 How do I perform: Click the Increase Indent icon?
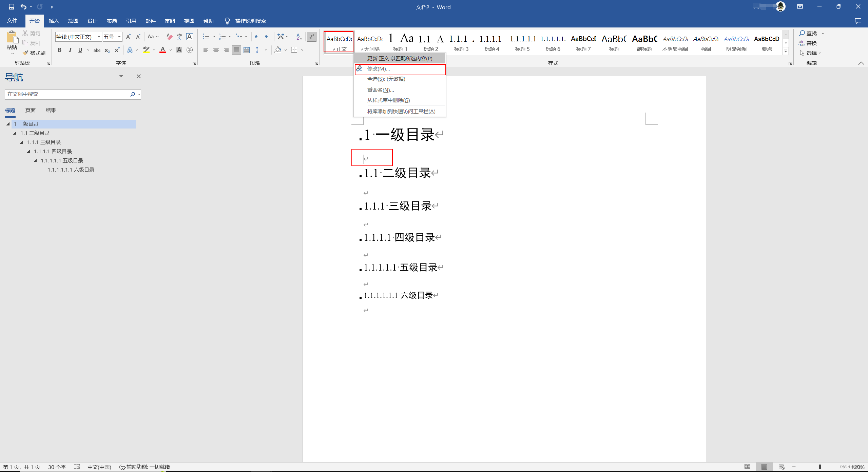[x=268, y=37]
